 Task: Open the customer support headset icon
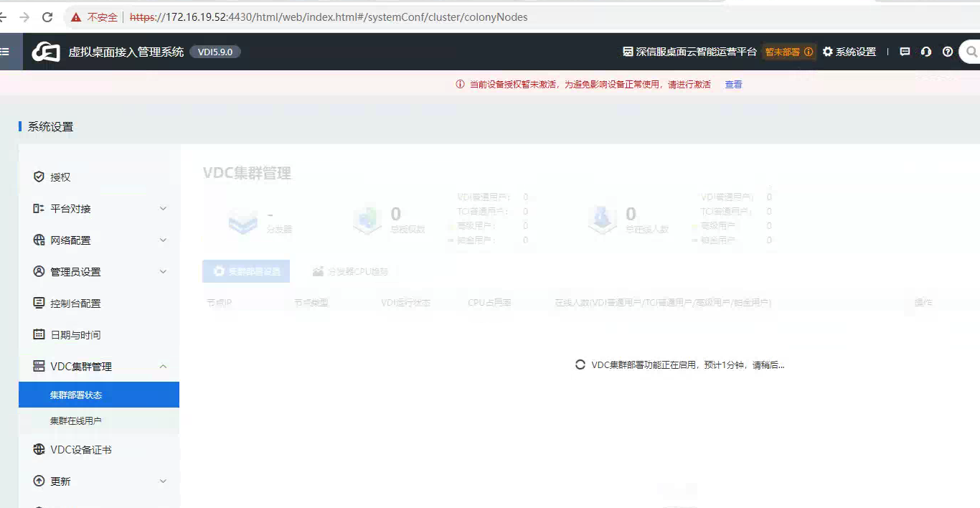(x=926, y=52)
